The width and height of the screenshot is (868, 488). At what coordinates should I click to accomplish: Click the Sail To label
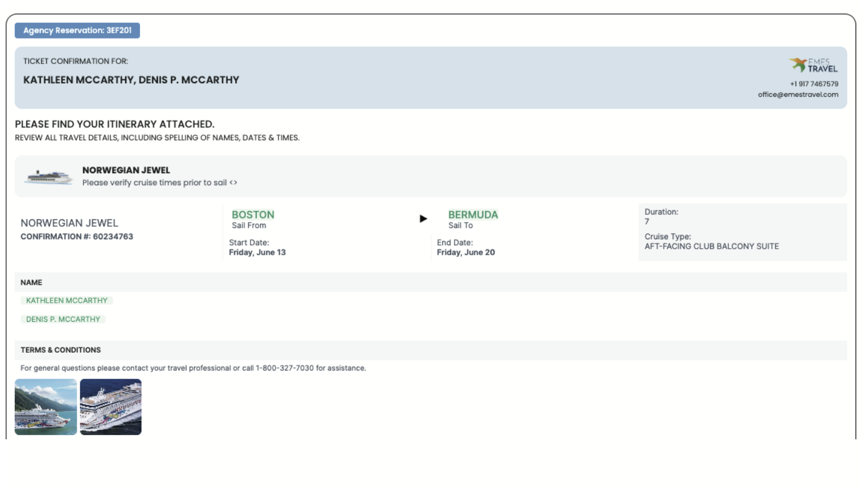[x=461, y=226]
